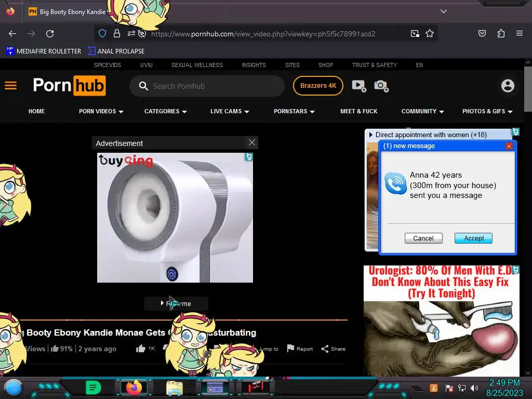Click the Report flag icon

coord(290,349)
